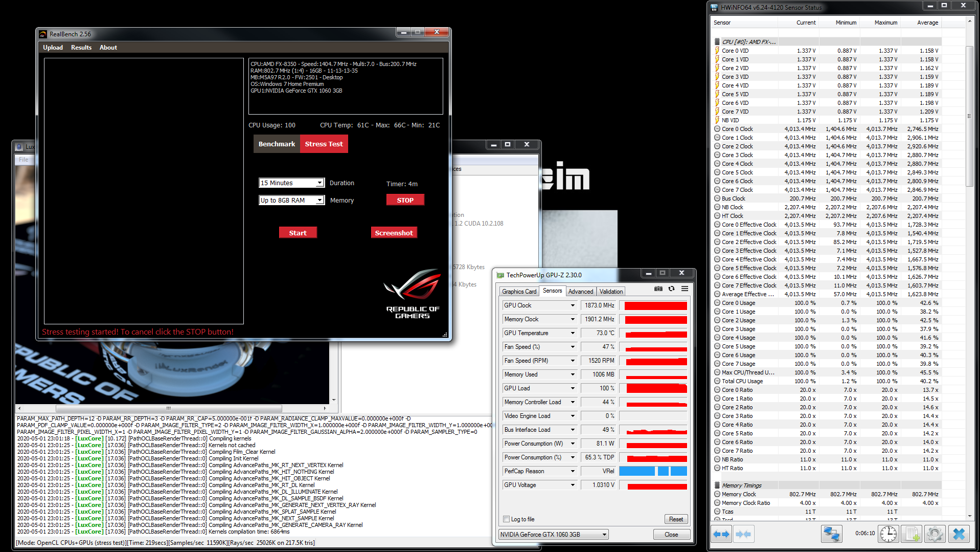The width and height of the screenshot is (980, 552).
Task: Switch to GPU-Z Graphics Card tab
Action: (519, 292)
